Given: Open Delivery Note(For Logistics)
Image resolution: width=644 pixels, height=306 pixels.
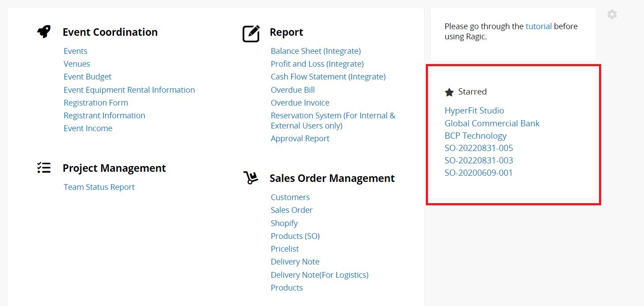Looking at the screenshot, I should point(319,275).
